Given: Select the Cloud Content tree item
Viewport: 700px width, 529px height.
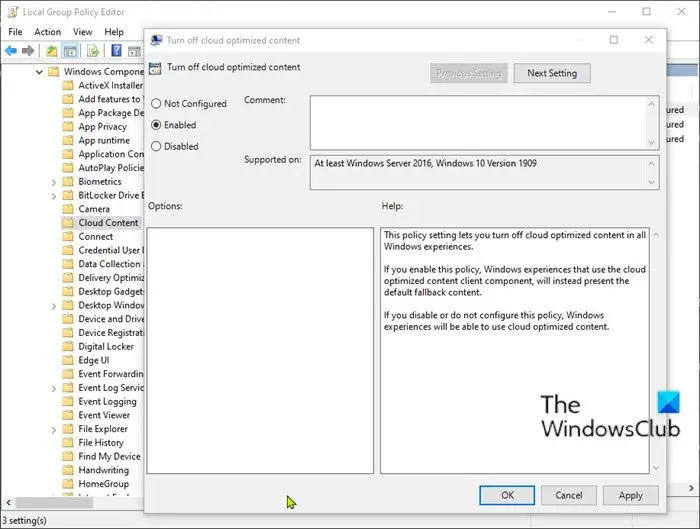Looking at the screenshot, I should click(x=108, y=223).
